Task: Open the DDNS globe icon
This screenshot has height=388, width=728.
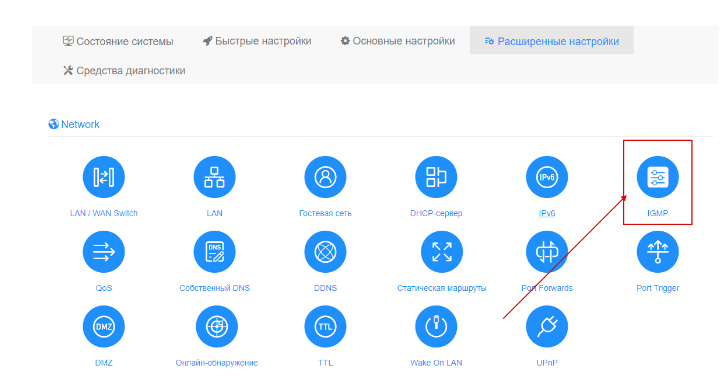Action: tap(325, 252)
